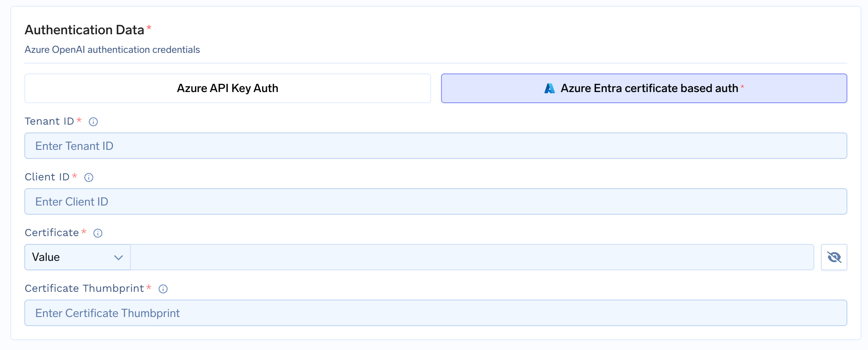Open the Value type dropdown

77,257
